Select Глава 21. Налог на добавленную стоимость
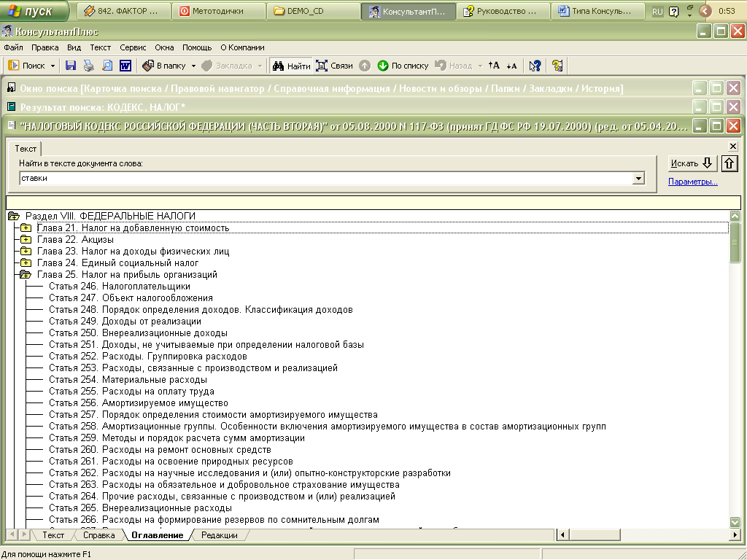Viewport: 747px width, 560px height. [x=133, y=228]
